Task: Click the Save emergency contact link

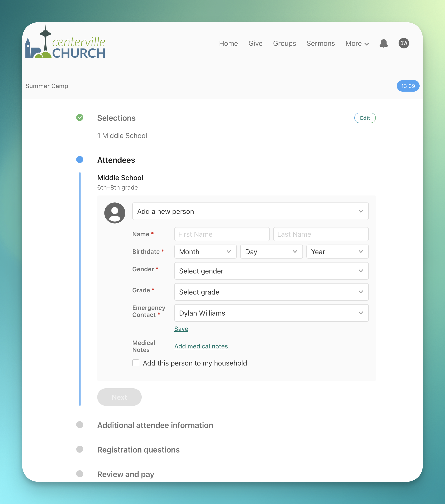Action: [181, 329]
